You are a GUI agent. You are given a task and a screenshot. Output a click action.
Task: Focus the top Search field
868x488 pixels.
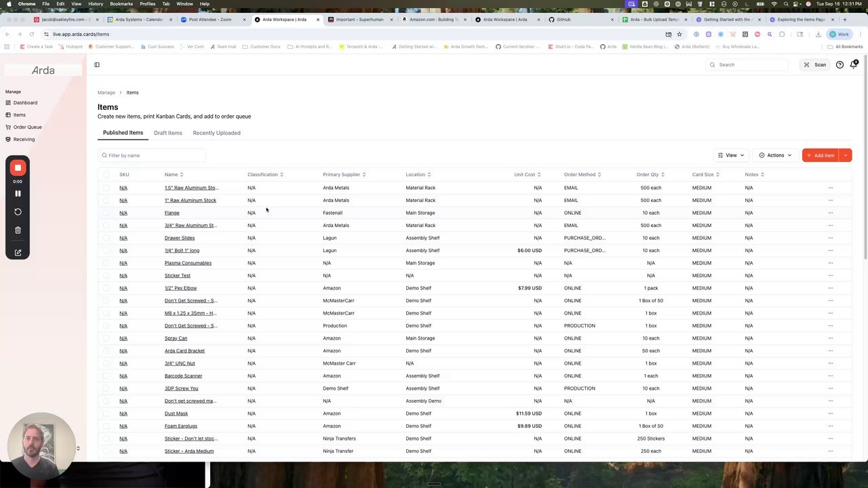(x=747, y=65)
